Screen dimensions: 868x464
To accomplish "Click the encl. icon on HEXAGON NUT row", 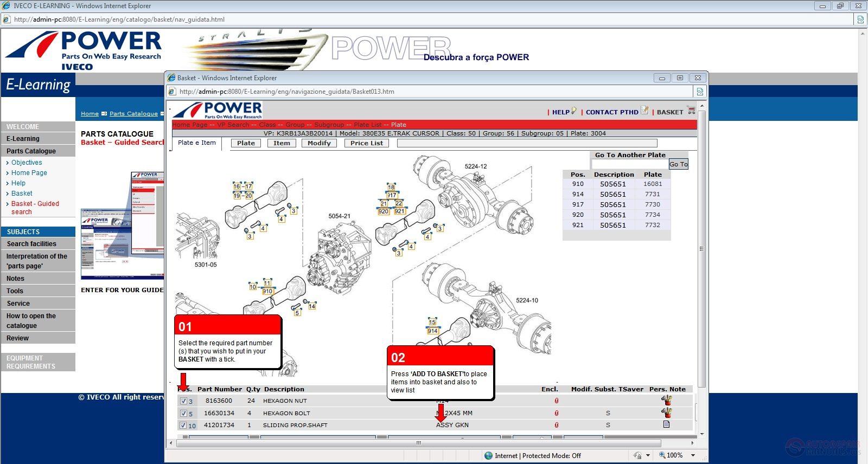I will [x=557, y=401].
